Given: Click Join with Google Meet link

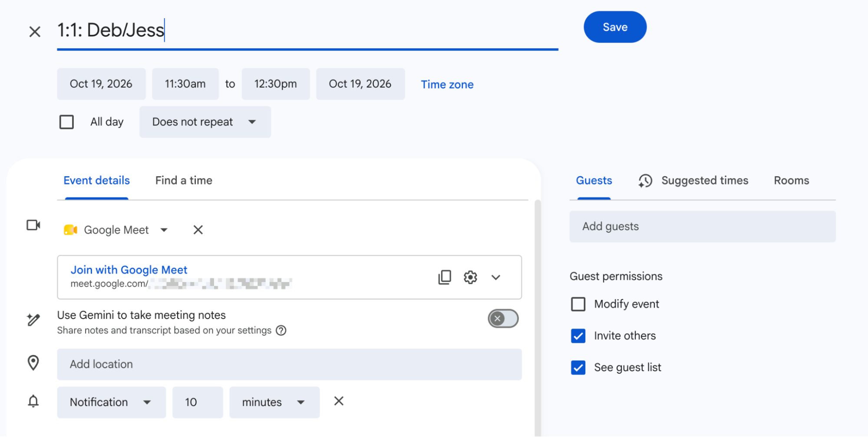Looking at the screenshot, I should [129, 270].
